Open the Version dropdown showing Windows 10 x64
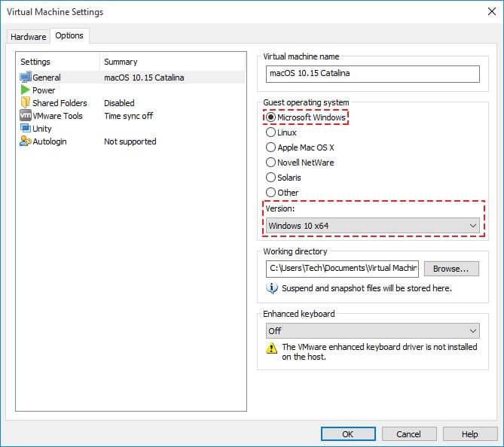 [372, 226]
